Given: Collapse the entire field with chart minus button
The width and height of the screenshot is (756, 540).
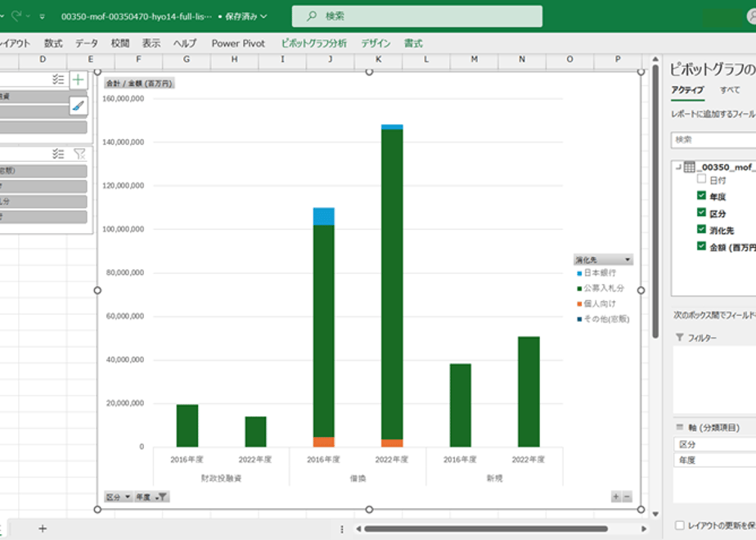Looking at the screenshot, I should click(627, 497).
